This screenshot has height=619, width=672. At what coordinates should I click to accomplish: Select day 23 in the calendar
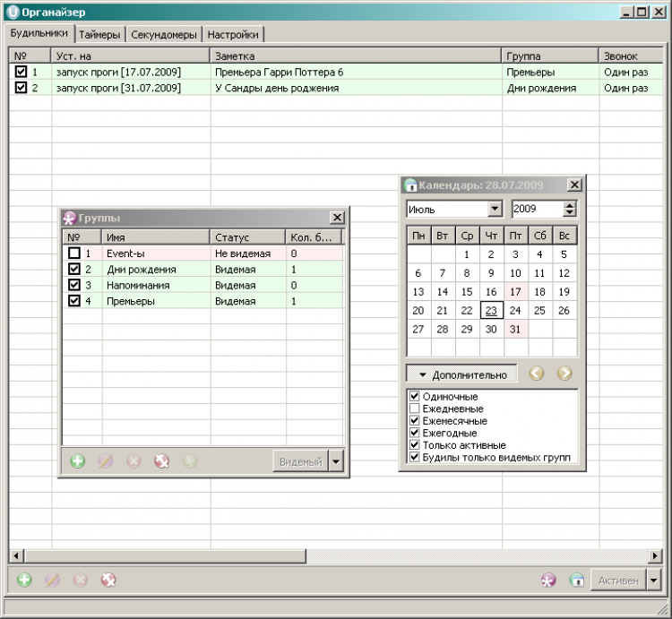[491, 310]
